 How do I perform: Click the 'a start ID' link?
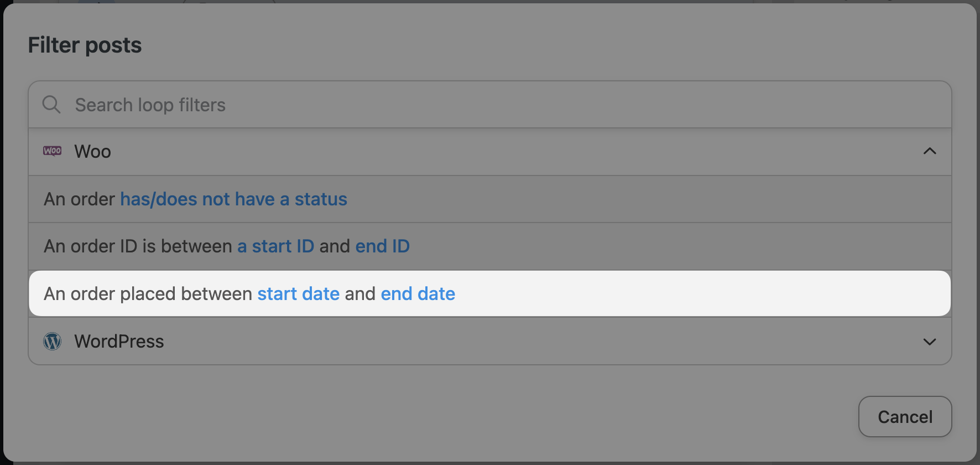click(275, 246)
